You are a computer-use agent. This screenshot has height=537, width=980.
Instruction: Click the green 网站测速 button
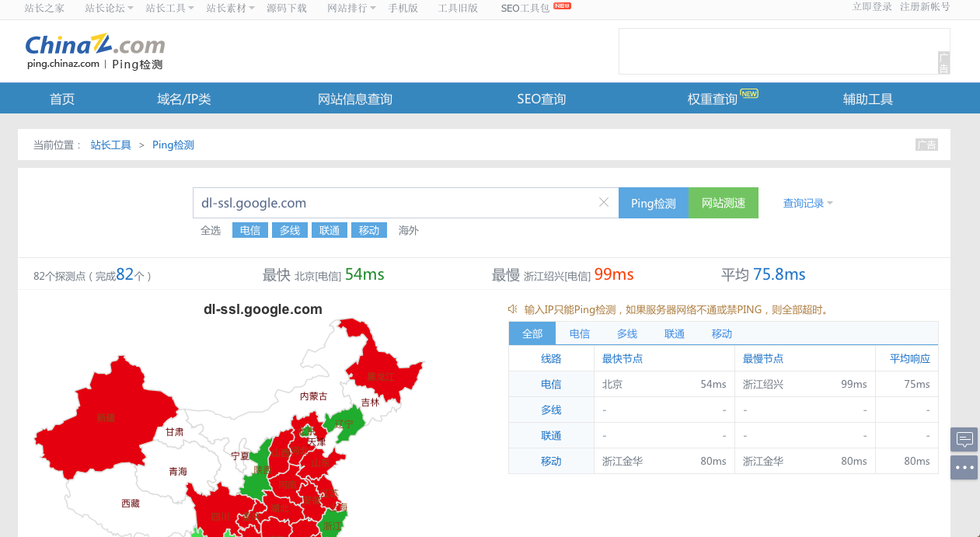coord(724,203)
